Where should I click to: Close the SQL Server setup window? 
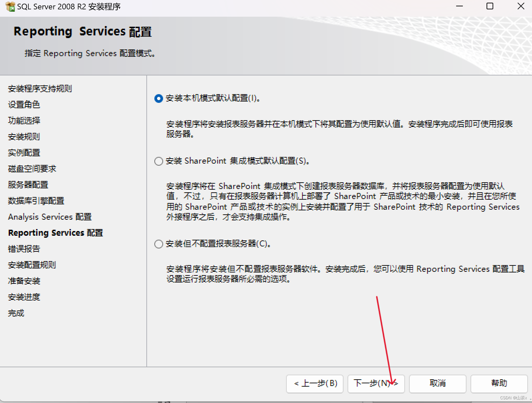(521, 6)
